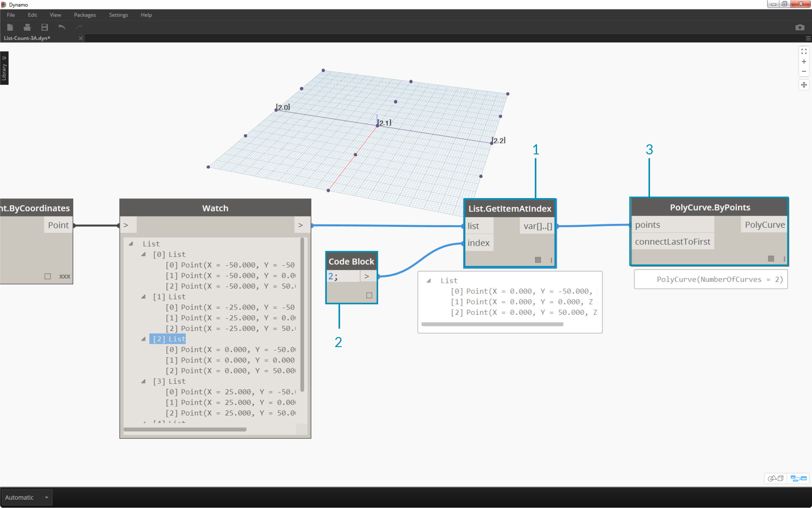Export workspace as image with camera icon
The image size is (812, 508).
800,27
